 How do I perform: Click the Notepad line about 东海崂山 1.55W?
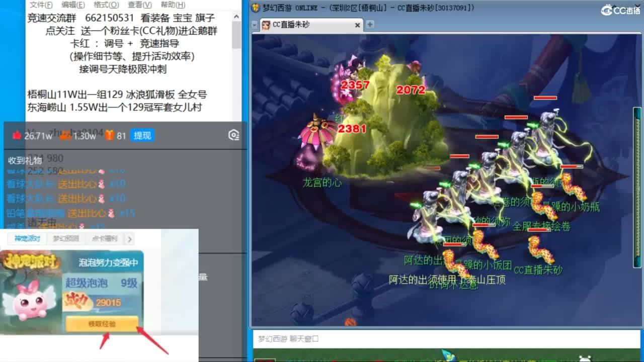[115, 107]
